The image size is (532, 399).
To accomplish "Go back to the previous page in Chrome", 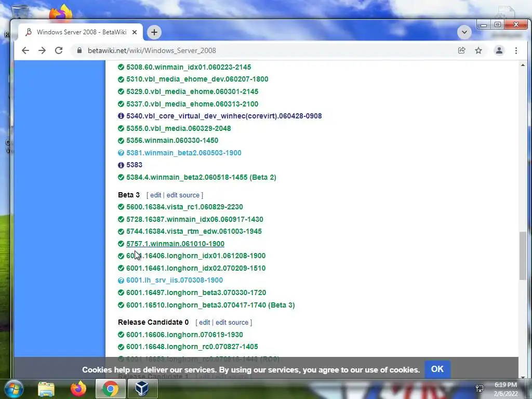I will [x=25, y=50].
